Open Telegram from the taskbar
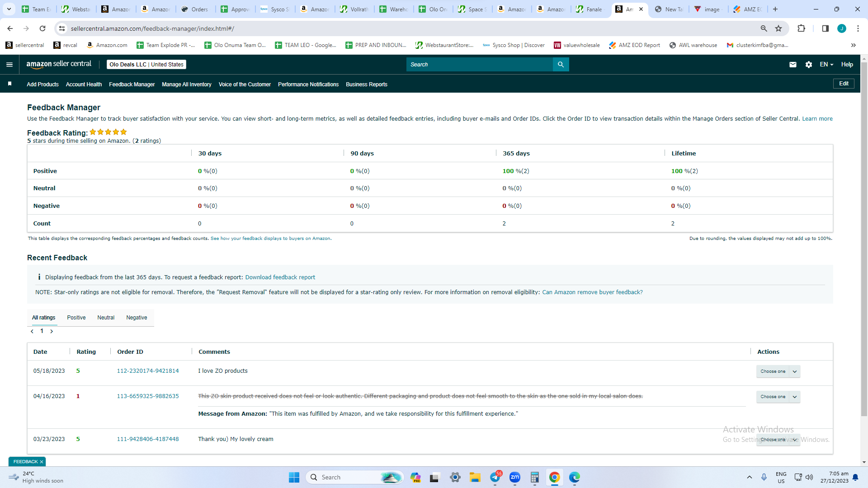This screenshot has width=868, height=488. click(495, 477)
